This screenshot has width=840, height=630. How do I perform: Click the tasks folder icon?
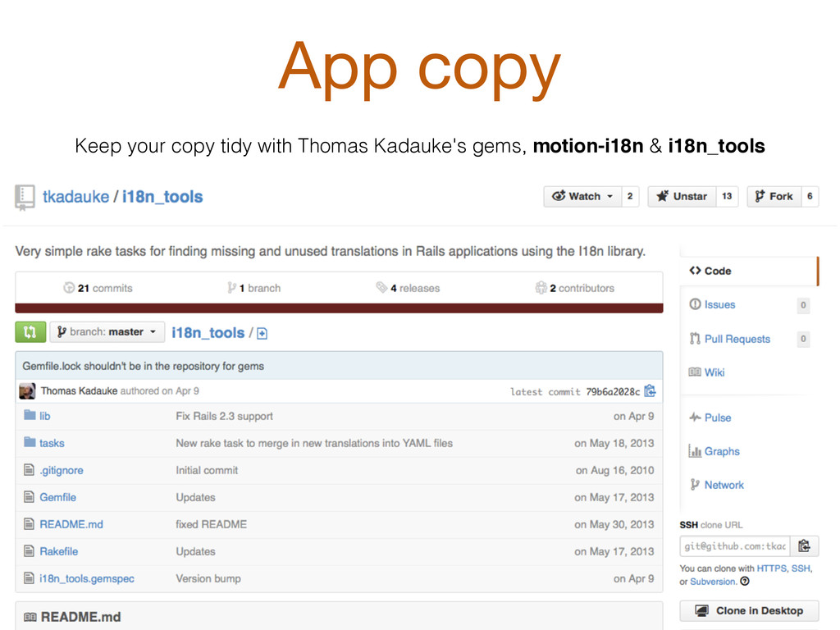point(30,442)
